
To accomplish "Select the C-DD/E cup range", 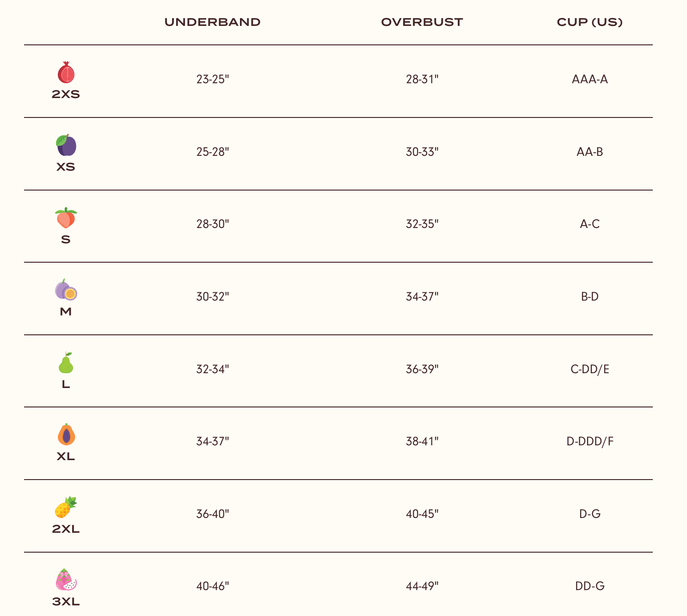I will (590, 370).
